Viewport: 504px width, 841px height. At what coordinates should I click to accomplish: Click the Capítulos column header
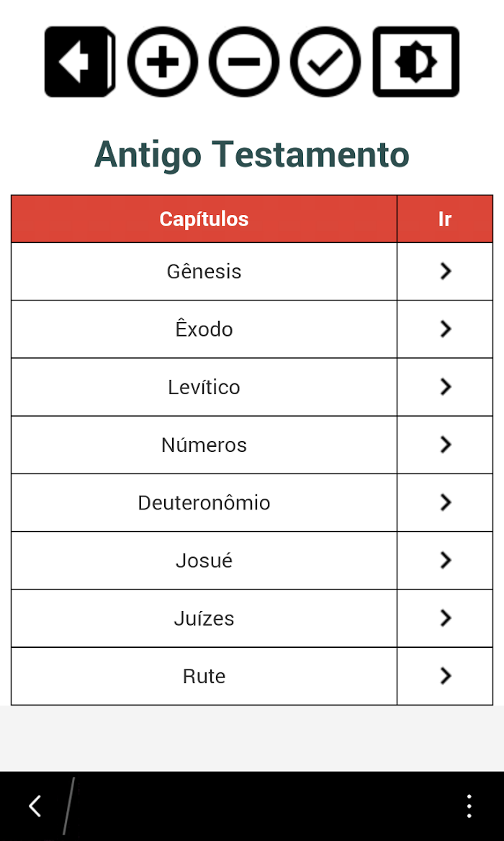(x=204, y=219)
